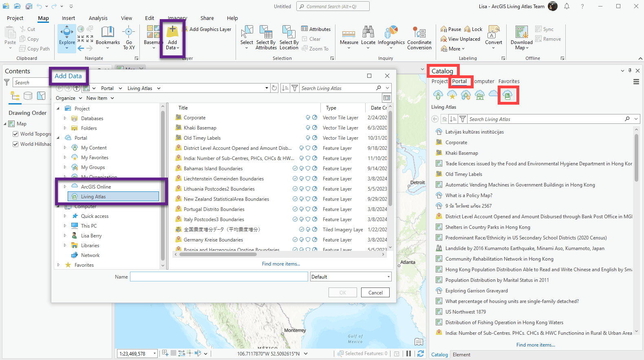Select Living Atlas in the Add Data tree
The image size is (644, 360).
113,197
